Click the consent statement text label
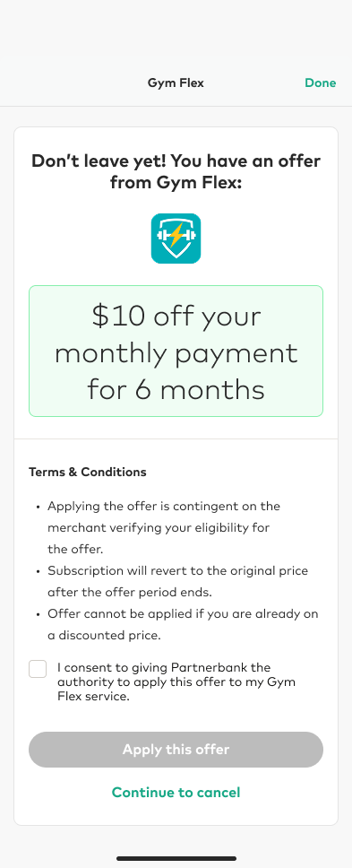Viewport: 352px width, 868px height. (176, 681)
